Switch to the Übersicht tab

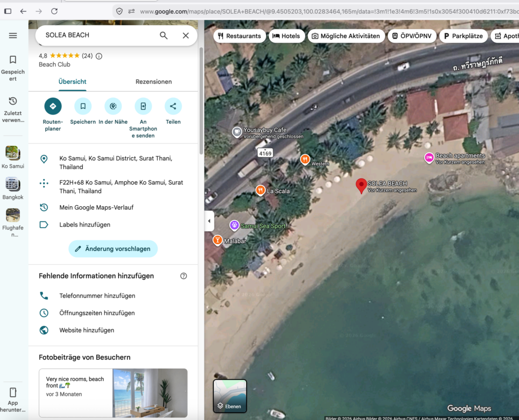pyautogui.click(x=72, y=82)
